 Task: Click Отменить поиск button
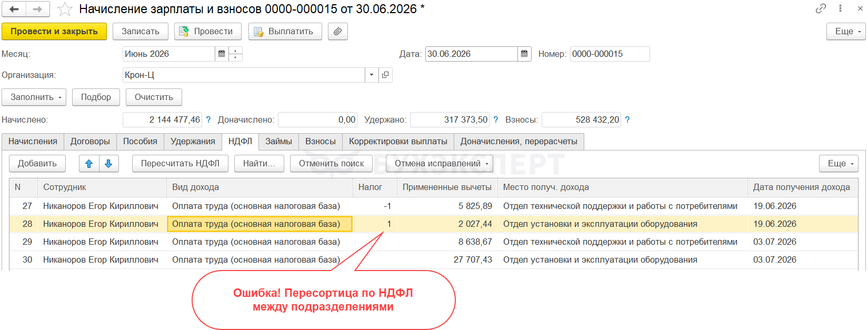[331, 164]
